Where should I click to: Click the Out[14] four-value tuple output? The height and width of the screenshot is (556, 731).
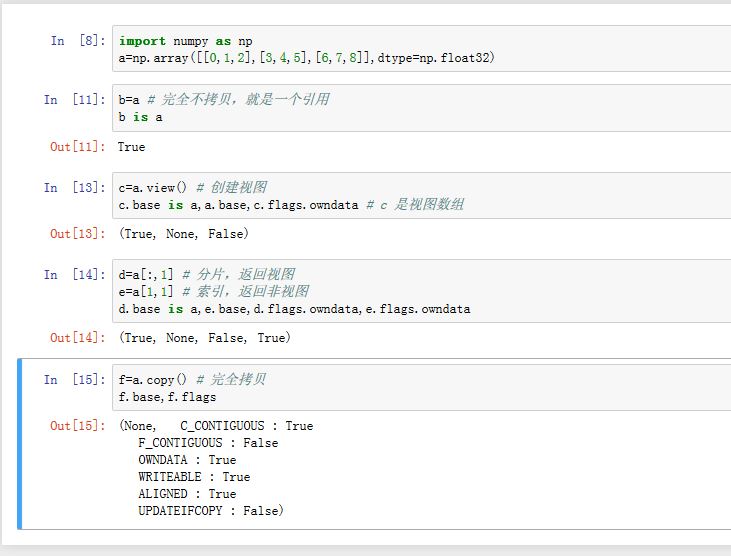204,338
